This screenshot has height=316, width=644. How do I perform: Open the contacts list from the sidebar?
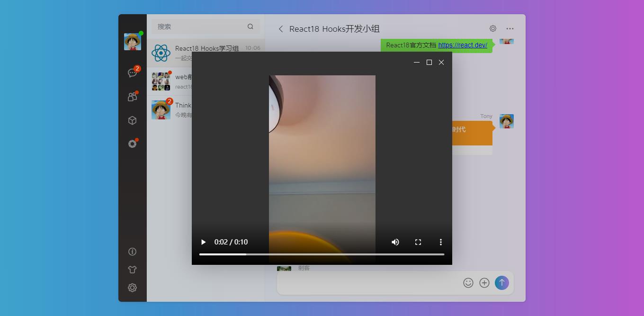(x=132, y=96)
